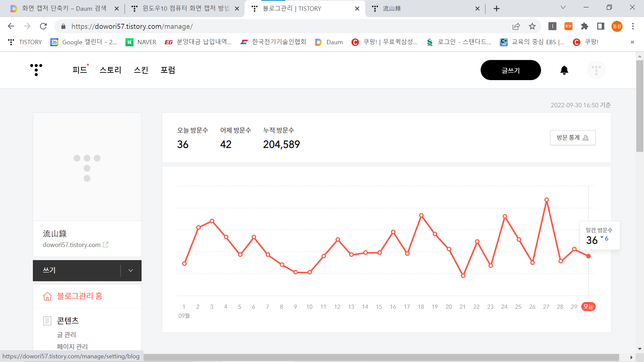
Task: Open the browser extensions puzzle icon
Action: point(585,26)
